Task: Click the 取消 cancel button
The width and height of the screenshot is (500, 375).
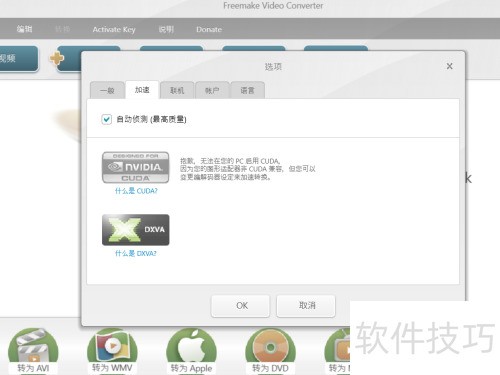Action: [x=306, y=306]
